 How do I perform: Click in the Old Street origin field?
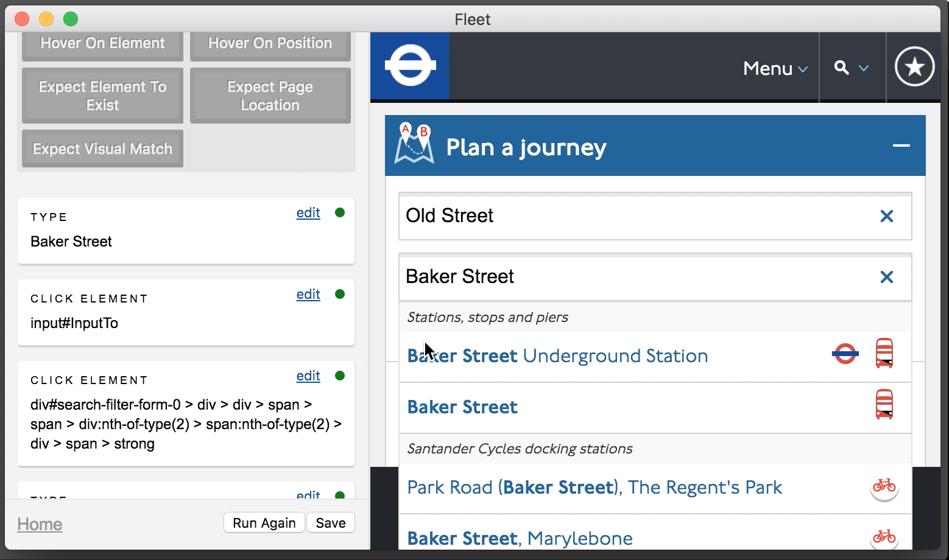point(633,216)
